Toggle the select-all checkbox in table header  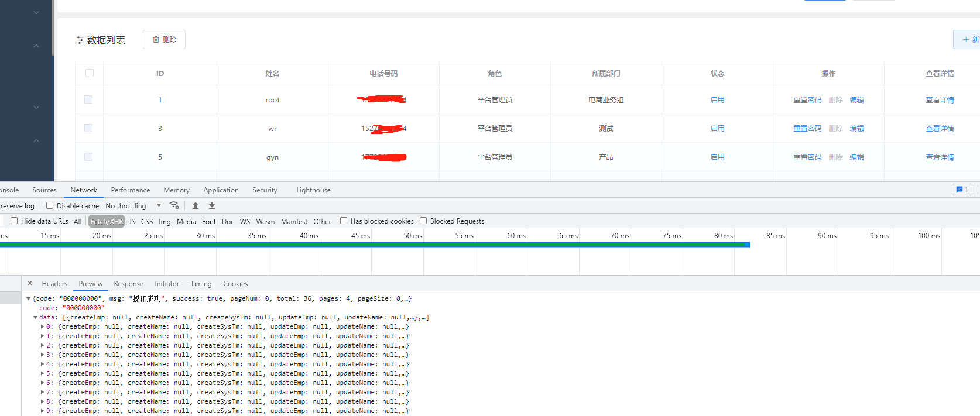point(90,73)
